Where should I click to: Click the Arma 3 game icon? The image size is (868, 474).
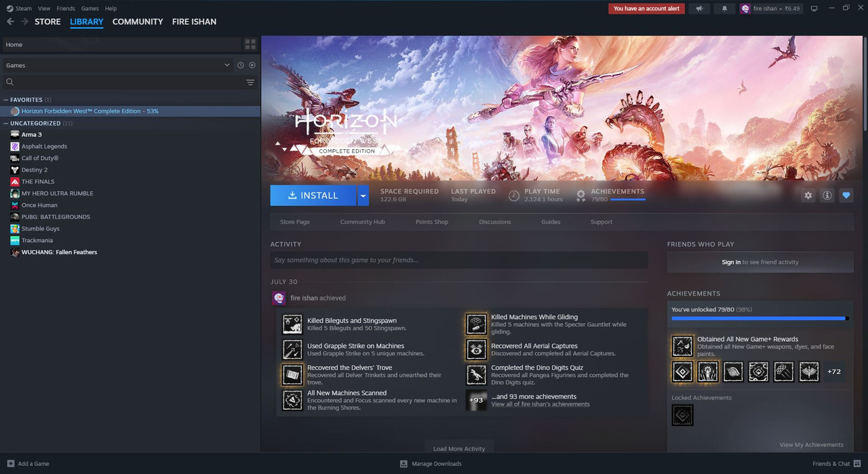pyautogui.click(x=15, y=134)
